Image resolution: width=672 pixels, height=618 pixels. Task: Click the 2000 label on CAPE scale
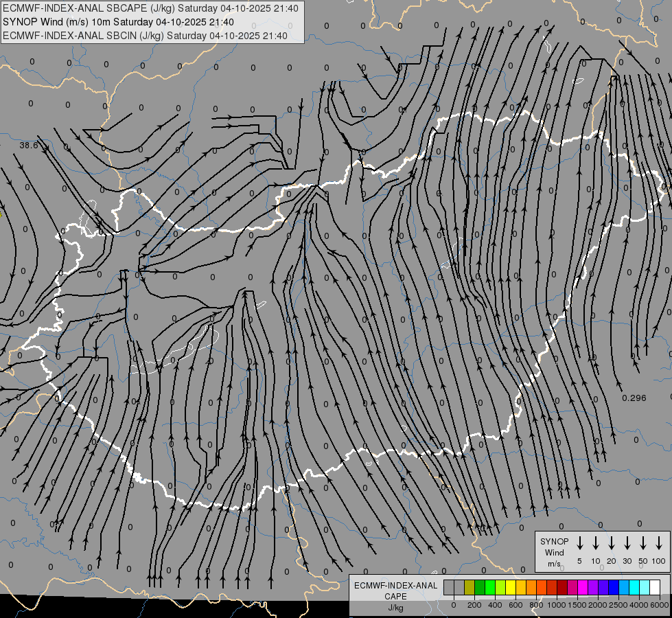(598, 605)
